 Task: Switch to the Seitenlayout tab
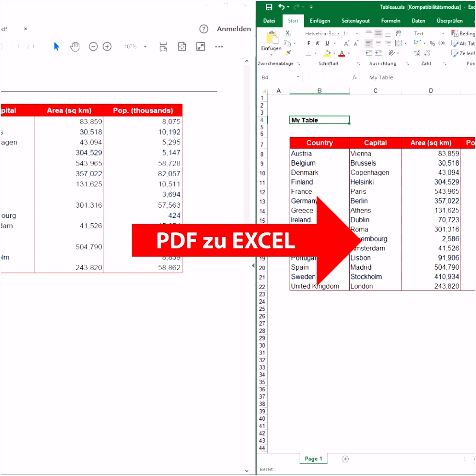[x=355, y=21]
